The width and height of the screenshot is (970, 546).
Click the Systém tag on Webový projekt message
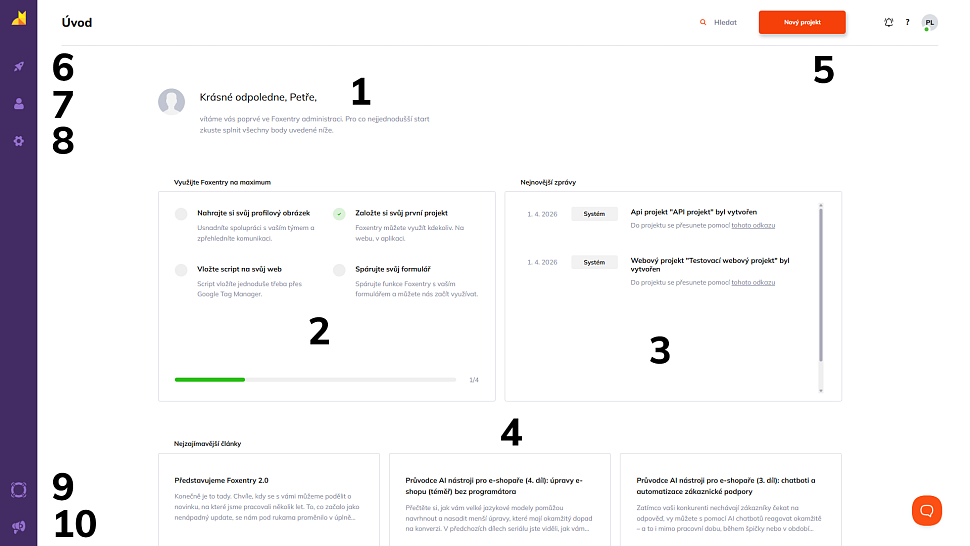pyautogui.click(x=594, y=262)
